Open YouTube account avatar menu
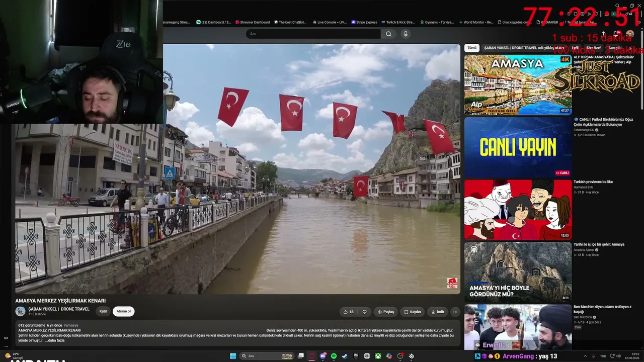This screenshot has width=644, height=362. (630, 34)
